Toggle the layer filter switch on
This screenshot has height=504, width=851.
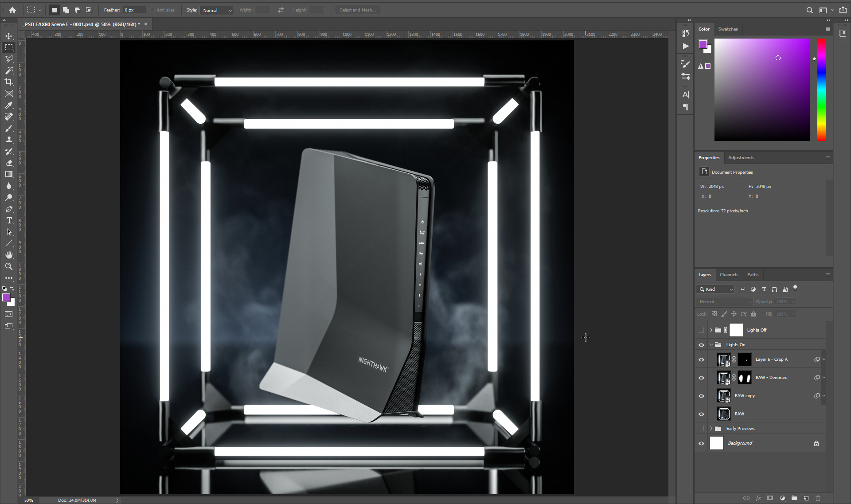coord(795,289)
